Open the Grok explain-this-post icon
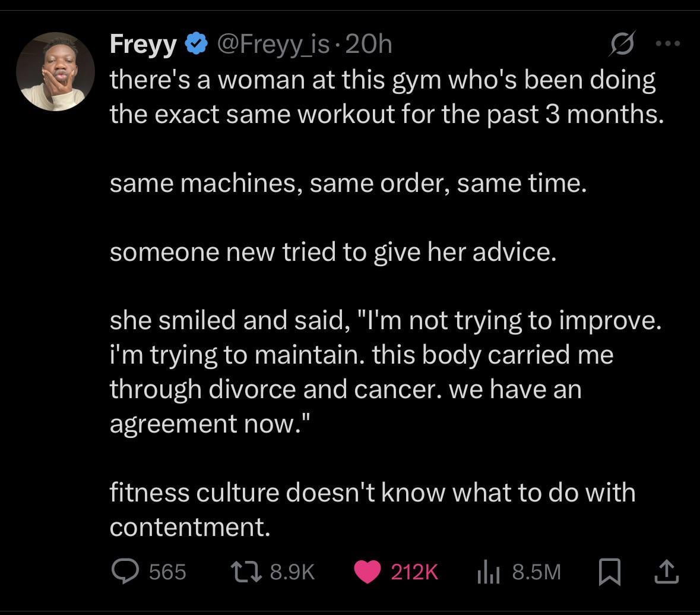Screen dimensions: 700x615 pyautogui.click(x=623, y=44)
